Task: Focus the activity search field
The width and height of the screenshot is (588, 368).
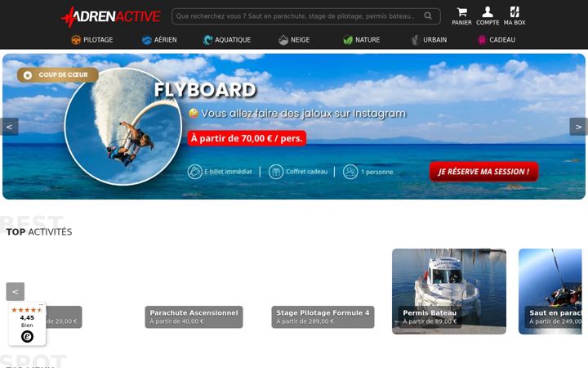Action: click(306, 16)
